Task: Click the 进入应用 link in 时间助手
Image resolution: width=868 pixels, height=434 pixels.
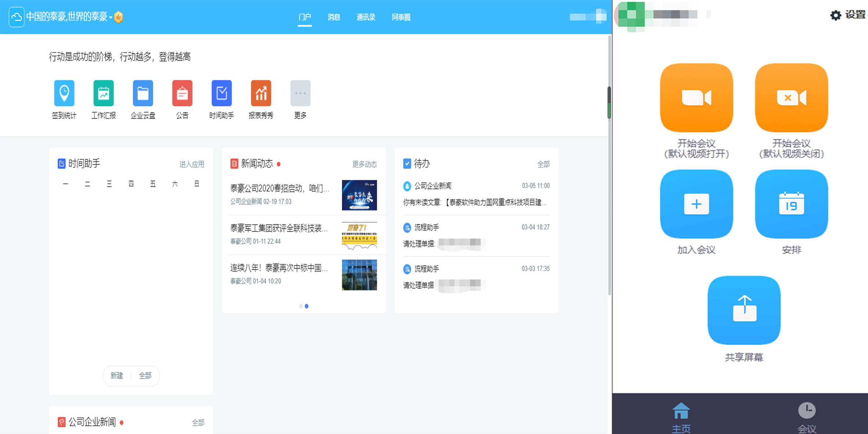Action: tap(191, 164)
